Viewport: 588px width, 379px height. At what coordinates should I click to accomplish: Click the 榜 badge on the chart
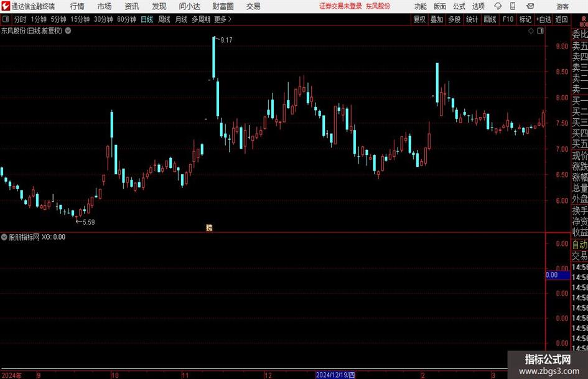coord(209,227)
